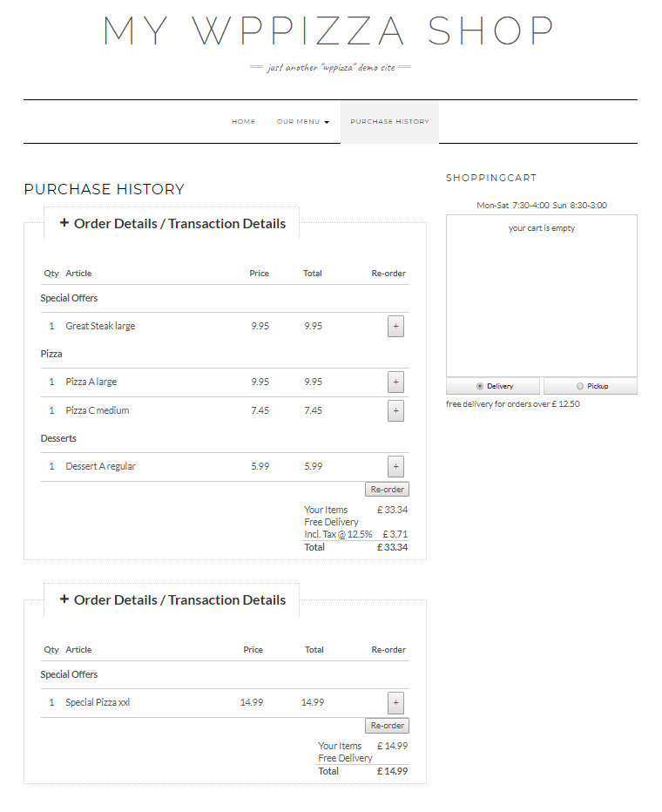
Task: Click the site tagline under the title
Action: click(328, 67)
